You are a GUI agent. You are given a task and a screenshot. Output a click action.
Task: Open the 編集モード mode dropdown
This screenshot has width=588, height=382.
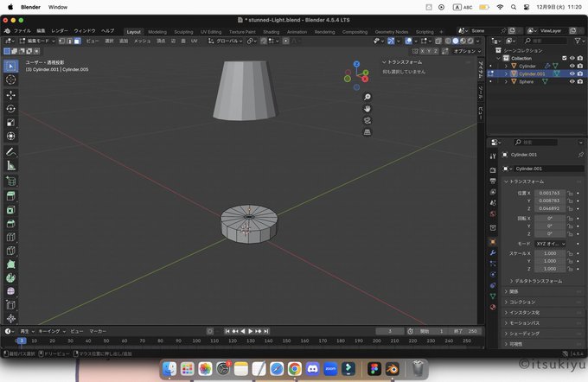tap(37, 41)
